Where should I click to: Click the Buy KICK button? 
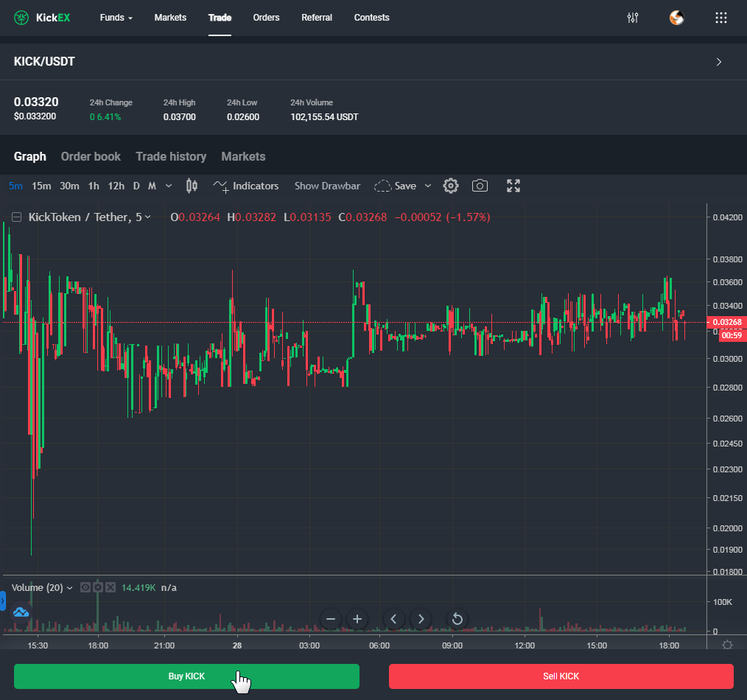point(186,676)
